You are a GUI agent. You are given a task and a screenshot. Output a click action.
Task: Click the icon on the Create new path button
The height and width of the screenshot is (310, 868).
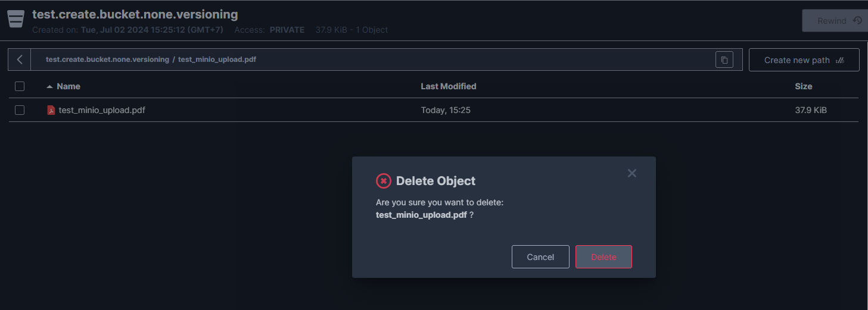[840, 60]
